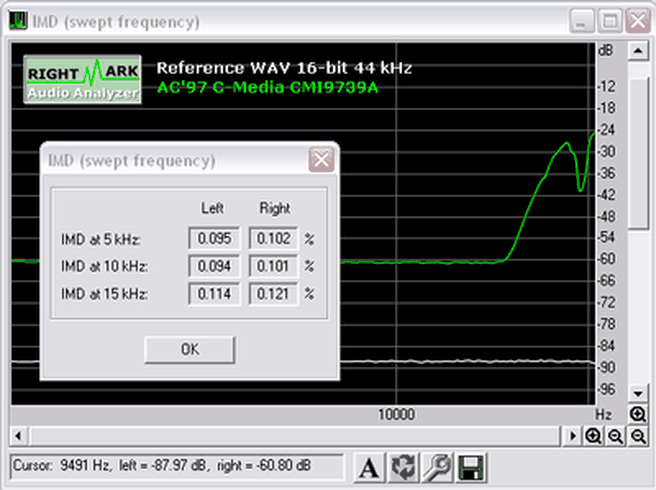Click the horizontal scrollbar left arrow
Image resolution: width=656 pixels, height=490 pixels.
point(18,436)
